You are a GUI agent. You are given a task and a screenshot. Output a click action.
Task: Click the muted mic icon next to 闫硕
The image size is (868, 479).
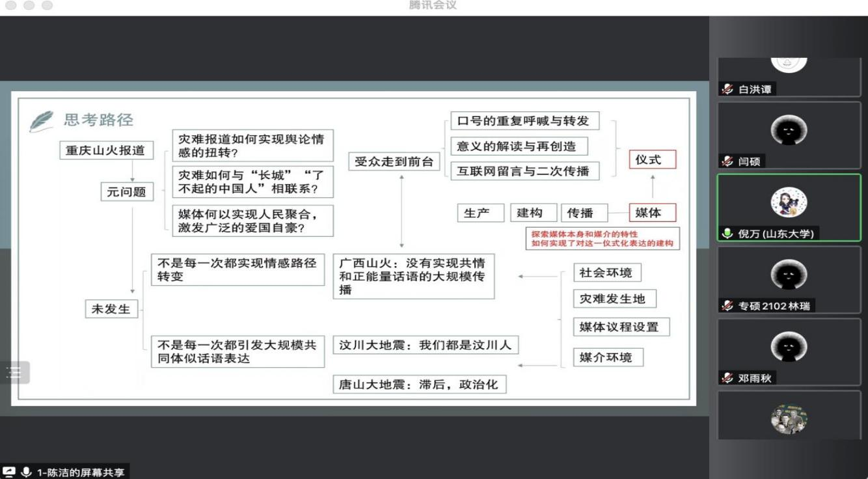[x=727, y=161]
